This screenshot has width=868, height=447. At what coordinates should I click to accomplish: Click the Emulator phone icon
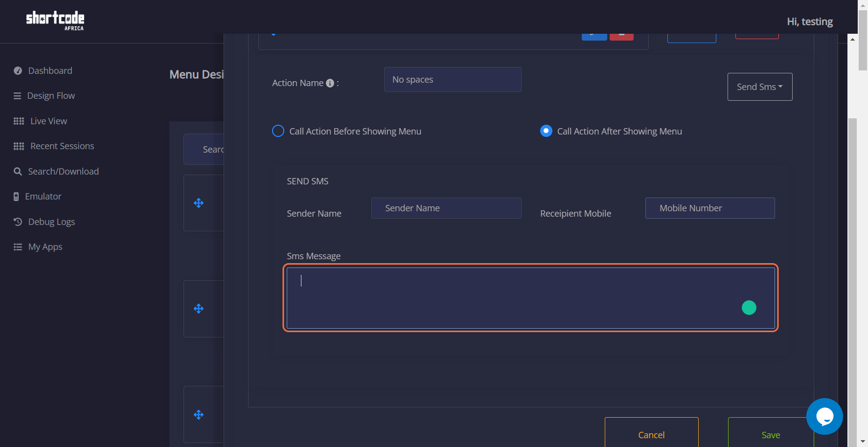pyautogui.click(x=16, y=197)
